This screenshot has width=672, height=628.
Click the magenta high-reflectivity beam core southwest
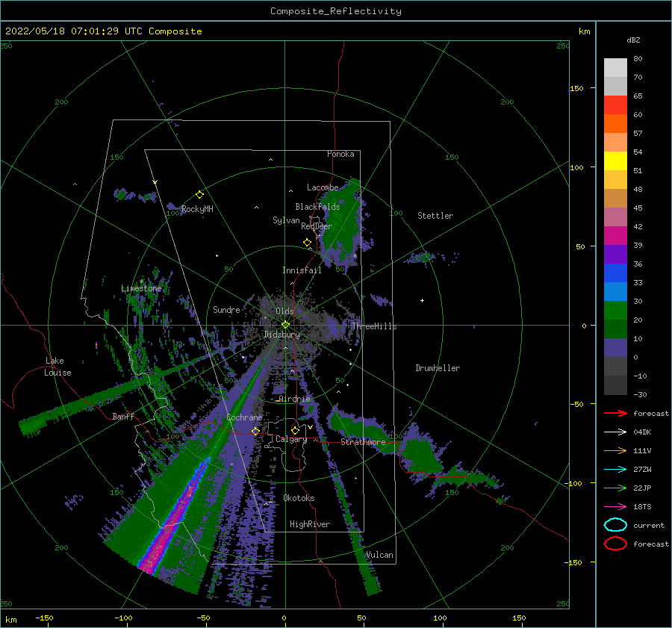(x=171, y=526)
